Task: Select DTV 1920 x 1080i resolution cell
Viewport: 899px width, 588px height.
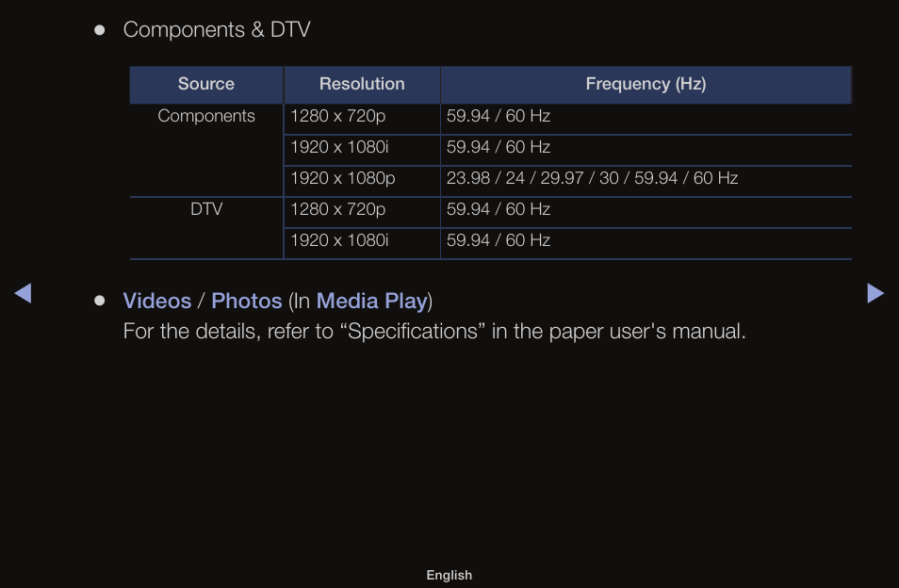Action: [x=362, y=243]
